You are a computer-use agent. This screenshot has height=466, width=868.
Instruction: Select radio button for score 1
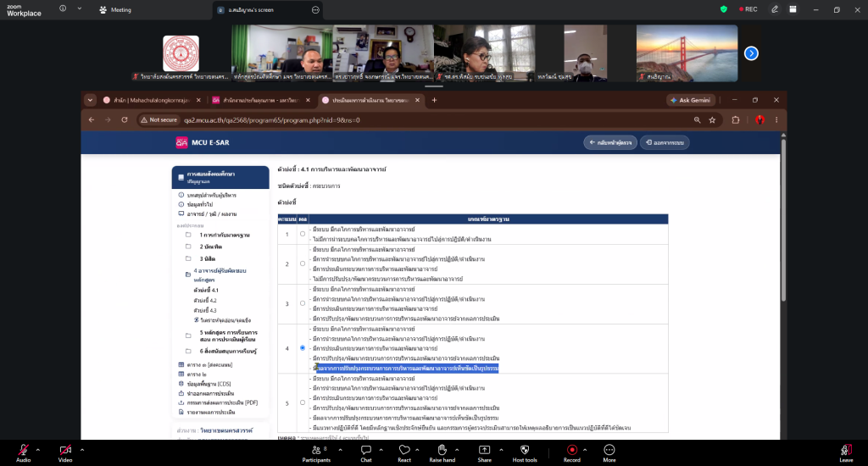pyautogui.click(x=303, y=234)
